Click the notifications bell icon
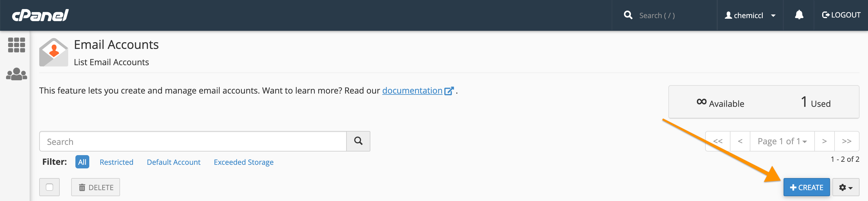Viewport: 868px width, 201px height. (x=799, y=15)
